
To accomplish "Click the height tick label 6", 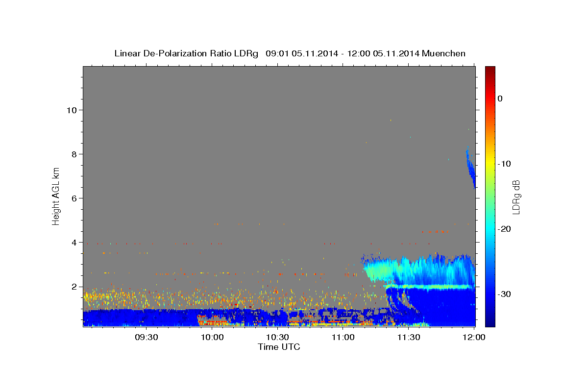I will 73,198.
